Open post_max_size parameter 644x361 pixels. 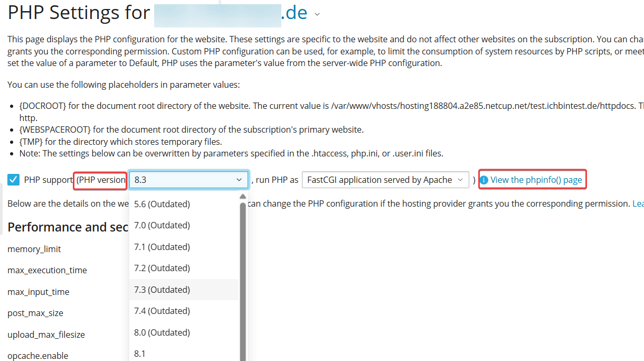click(x=35, y=313)
